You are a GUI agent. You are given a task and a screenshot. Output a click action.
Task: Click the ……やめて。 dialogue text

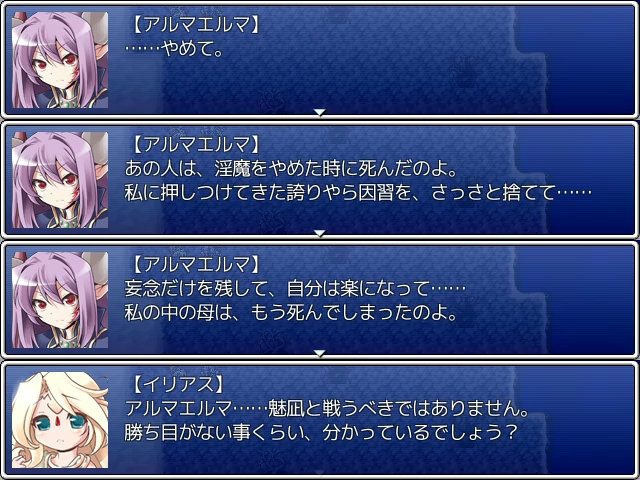click(174, 50)
